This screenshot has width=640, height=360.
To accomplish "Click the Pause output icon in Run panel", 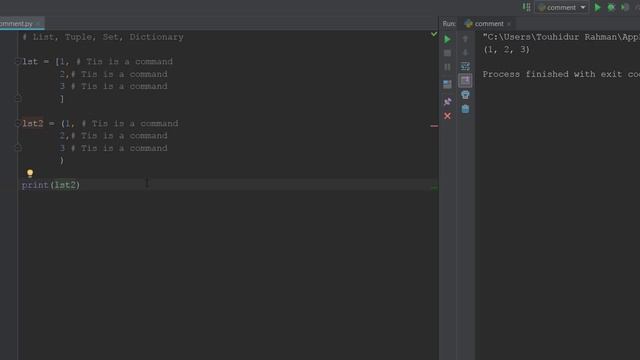I will [x=447, y=67].
